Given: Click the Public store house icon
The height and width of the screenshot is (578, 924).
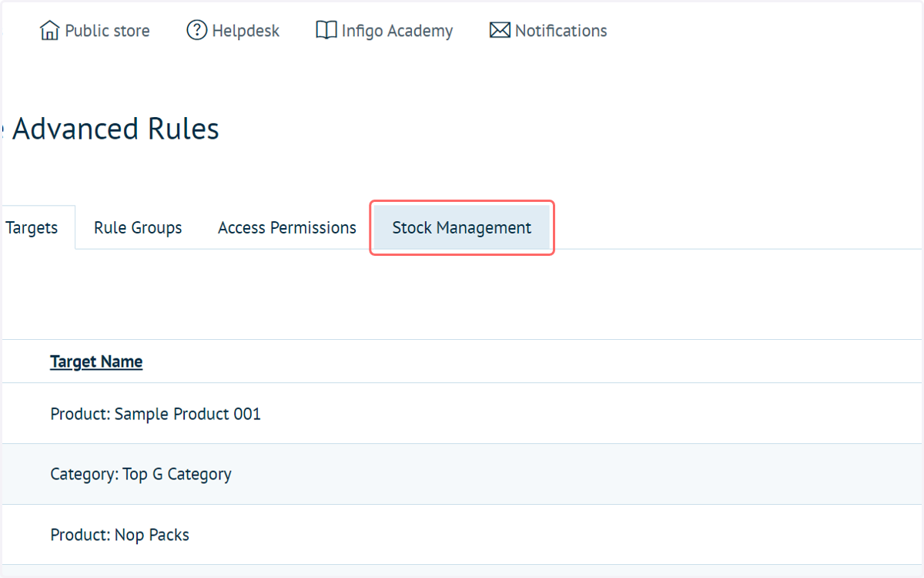Looking at the screenshot, I should (x=49, y=31).
